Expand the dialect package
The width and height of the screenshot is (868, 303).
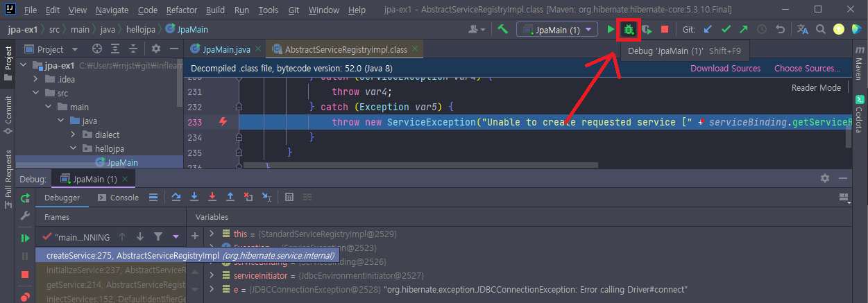point(74,135)
